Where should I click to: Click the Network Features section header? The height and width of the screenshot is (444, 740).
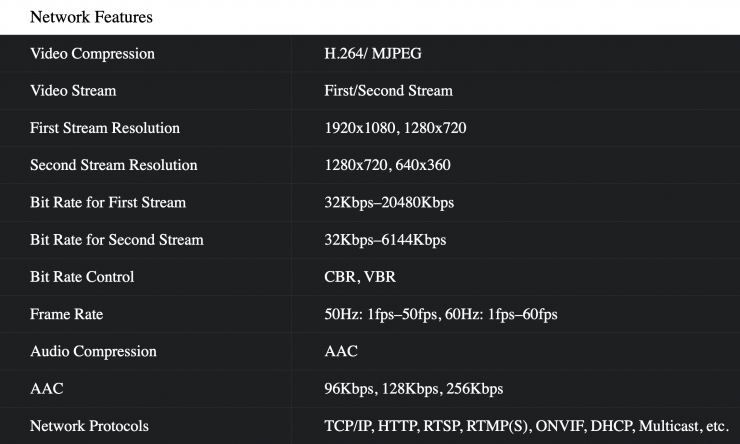point(92,17)
